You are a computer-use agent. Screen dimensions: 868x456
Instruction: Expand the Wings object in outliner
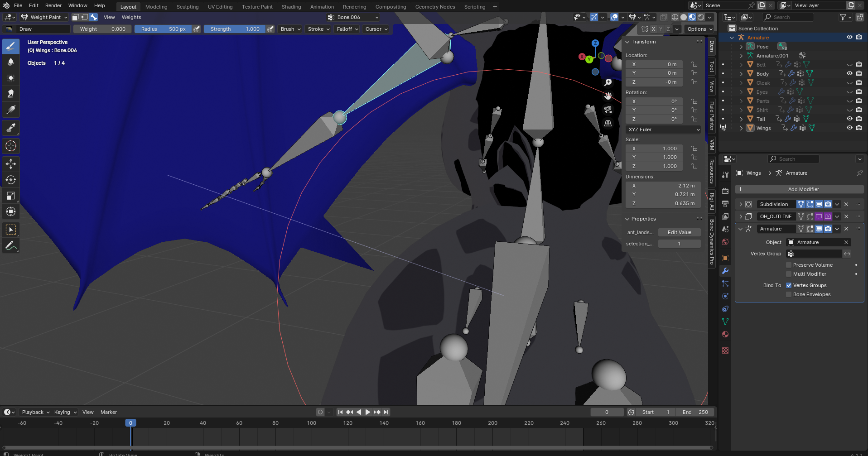(x=741, y=128)
